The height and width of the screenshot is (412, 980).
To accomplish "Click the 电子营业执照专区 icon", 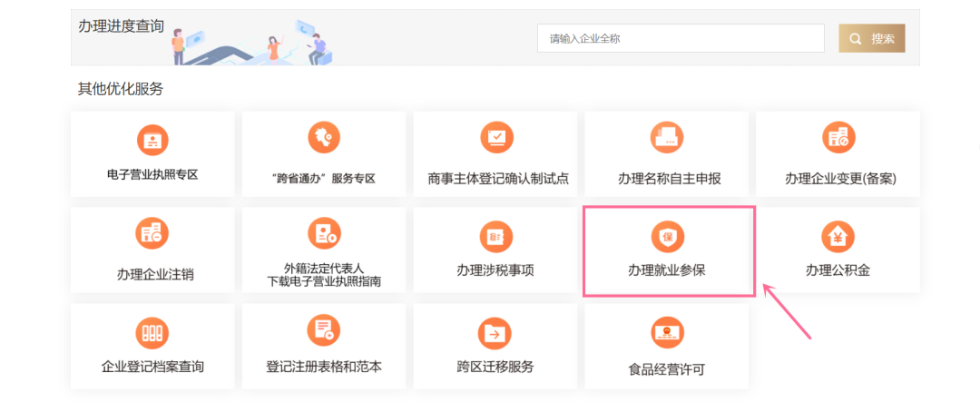I will tap(152, 140).
